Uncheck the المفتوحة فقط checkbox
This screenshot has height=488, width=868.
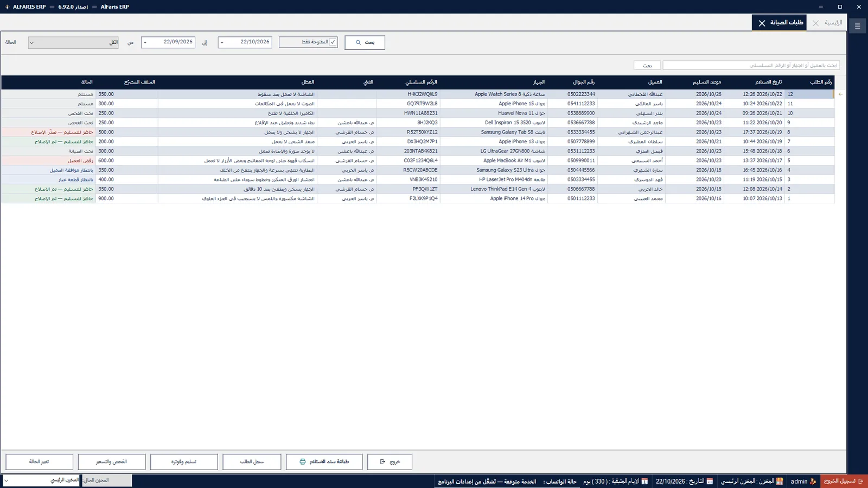(x=333, y=42)
